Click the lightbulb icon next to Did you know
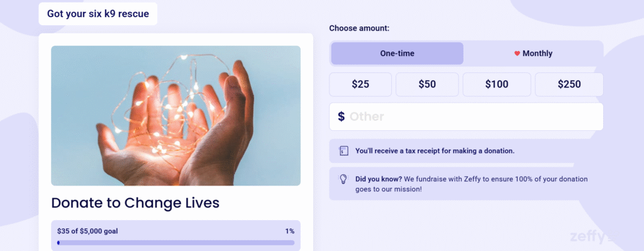644x251 pixels. (343, 179)
